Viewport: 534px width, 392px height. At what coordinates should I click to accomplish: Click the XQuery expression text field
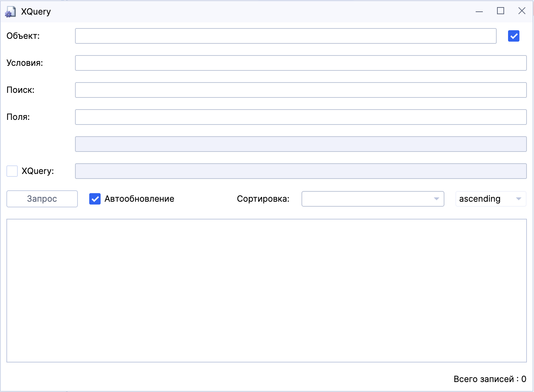[300, 171]
